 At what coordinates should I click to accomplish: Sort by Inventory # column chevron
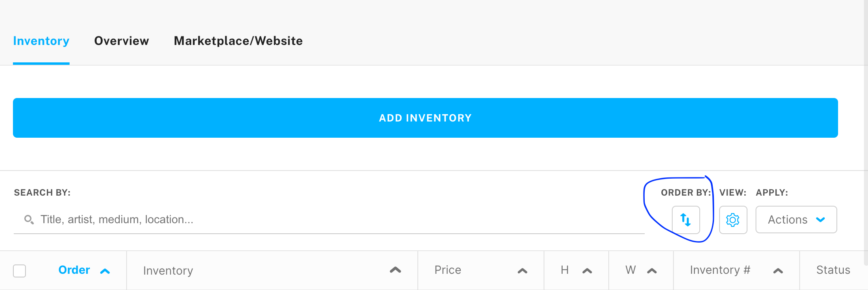coord(778,271)
